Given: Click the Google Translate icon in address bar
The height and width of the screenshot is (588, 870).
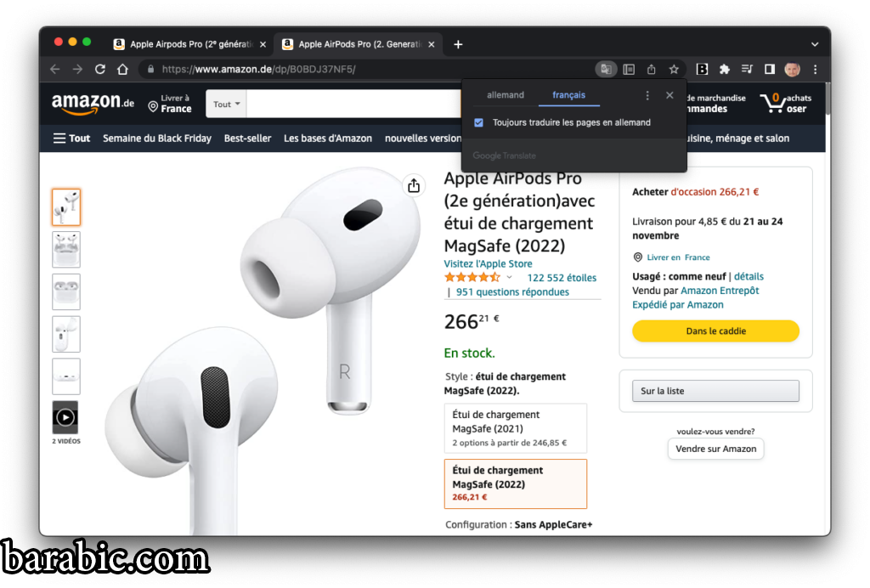Looking at the screenshot, I should pos(605,70).
